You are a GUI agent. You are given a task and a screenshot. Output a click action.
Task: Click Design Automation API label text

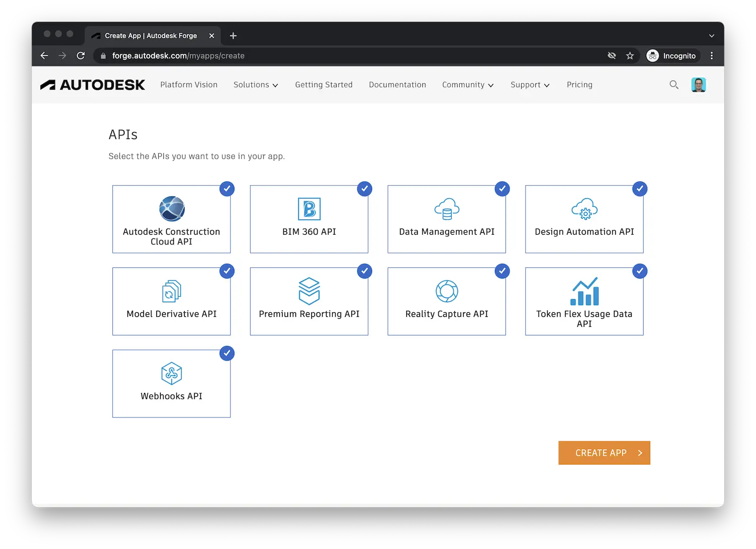[x=584, y=232]
